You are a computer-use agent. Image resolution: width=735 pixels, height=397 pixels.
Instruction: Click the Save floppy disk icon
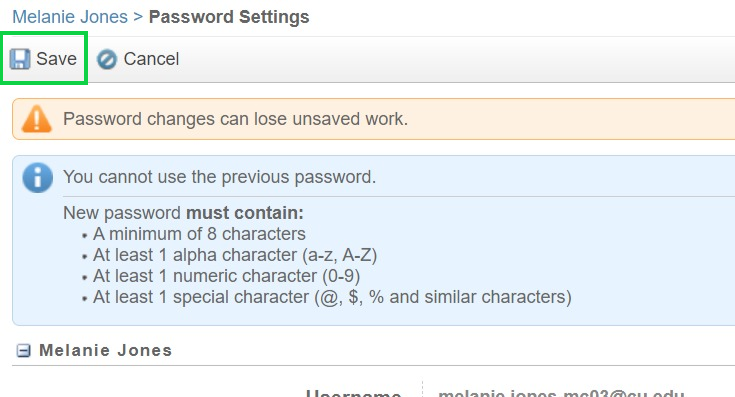tap(20, 59)
